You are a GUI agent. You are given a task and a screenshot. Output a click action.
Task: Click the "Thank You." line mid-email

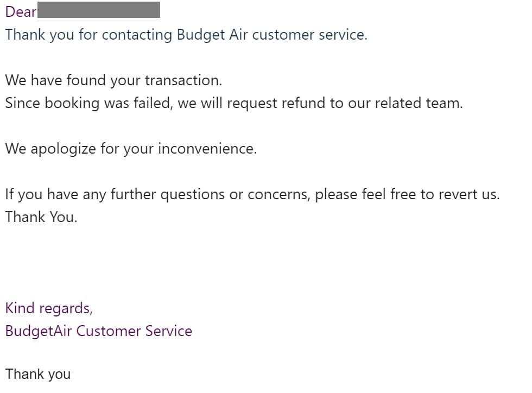point(41,217)
